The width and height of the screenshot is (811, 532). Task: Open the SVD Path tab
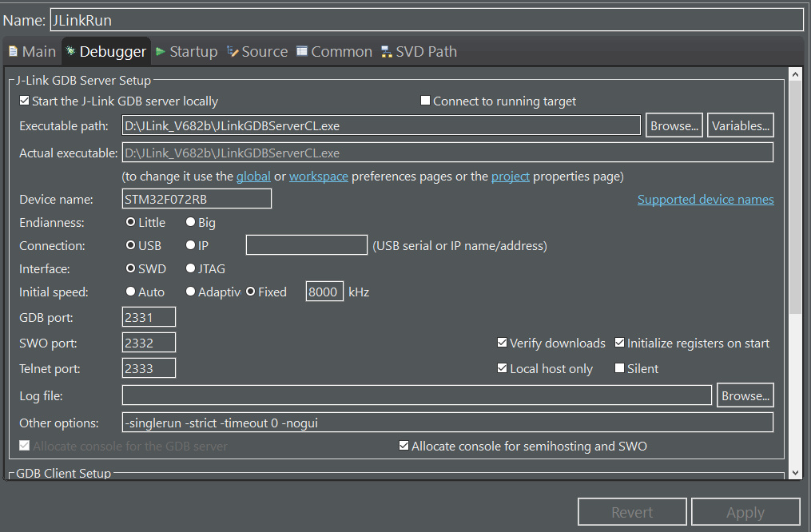click(419, 51)
